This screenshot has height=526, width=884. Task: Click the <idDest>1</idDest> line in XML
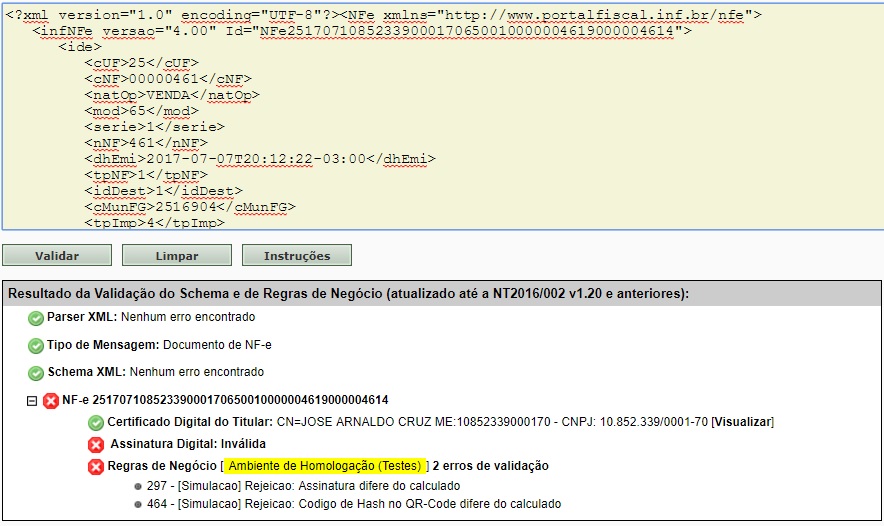click(x=163, y=191)
